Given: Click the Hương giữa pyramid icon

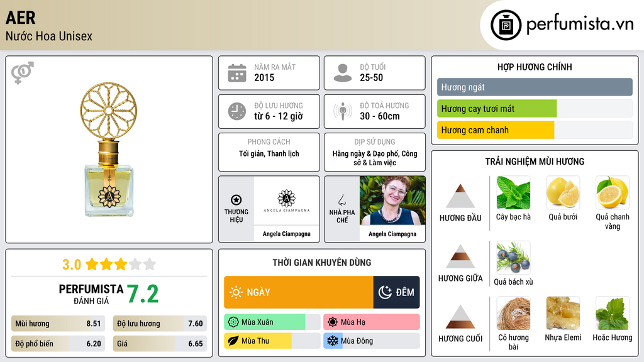Looking at the screenshot, I should (x=460, y=256).
